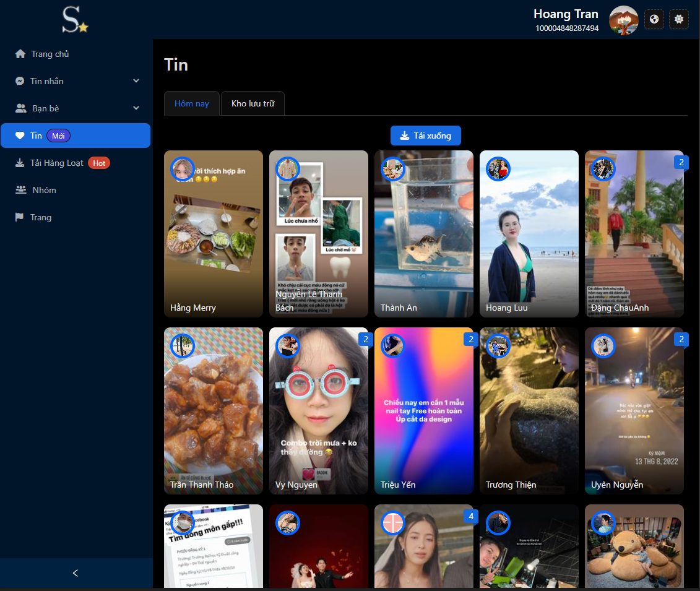The width and height of the screenshot is (700, 591).
Task: Click Triệu Yến's story avatar circle
Action: [393, 345]
